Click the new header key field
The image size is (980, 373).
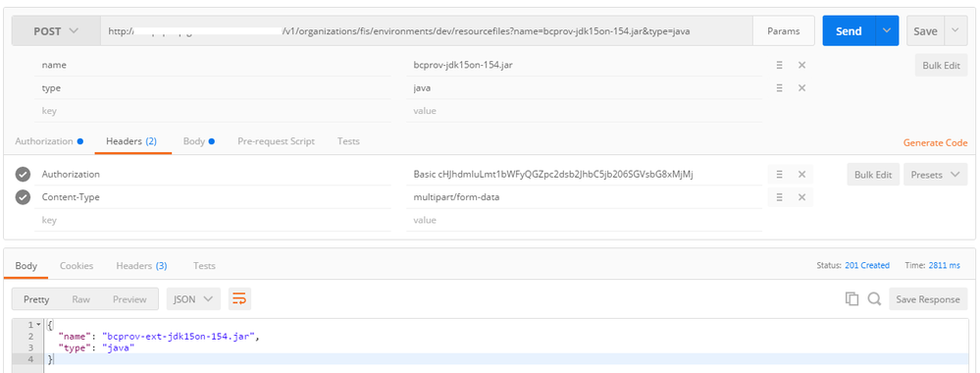213,220
